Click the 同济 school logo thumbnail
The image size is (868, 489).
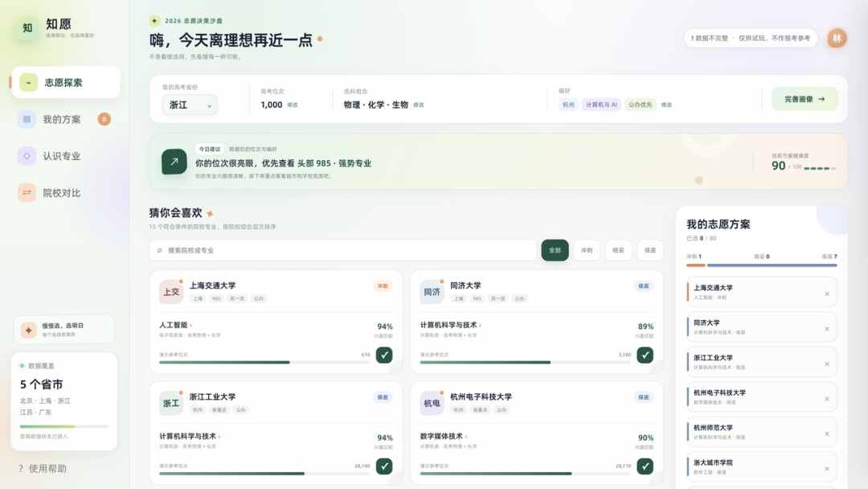pyautogui.click(x=432, y=292)
